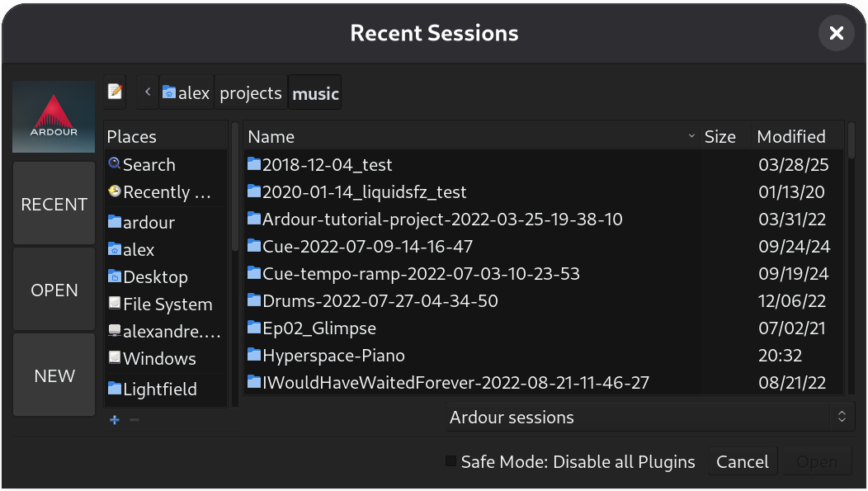Open Search in the Places list
The width and height of the screenshot is (868, 491).
click(x=149, y=165)
